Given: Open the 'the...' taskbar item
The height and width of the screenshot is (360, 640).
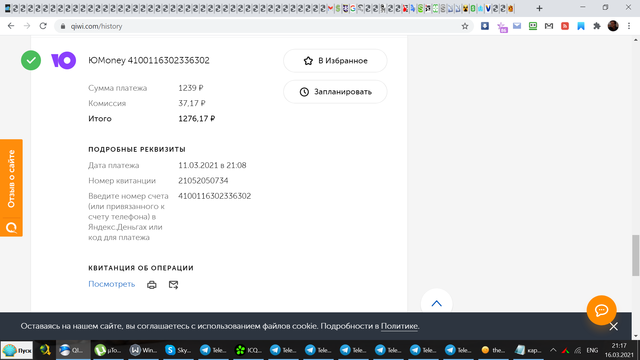Looking at the screenshot, I should [493, 350].
